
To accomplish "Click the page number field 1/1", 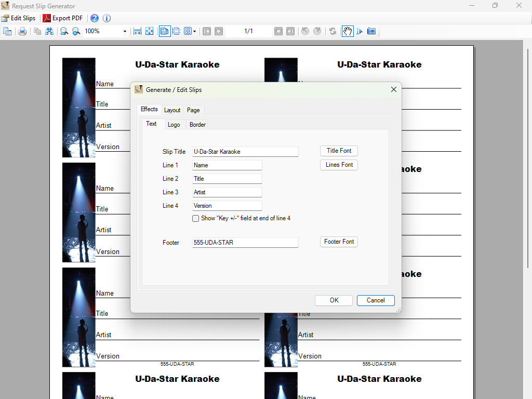I will point(248,31).
